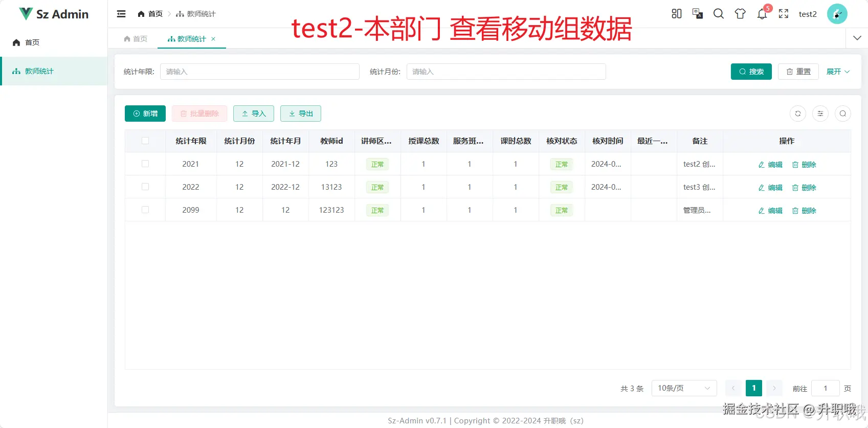Click the 123123 teacher id cell
The height and width of the screenshot is (428, 868).
click(331, 210)
